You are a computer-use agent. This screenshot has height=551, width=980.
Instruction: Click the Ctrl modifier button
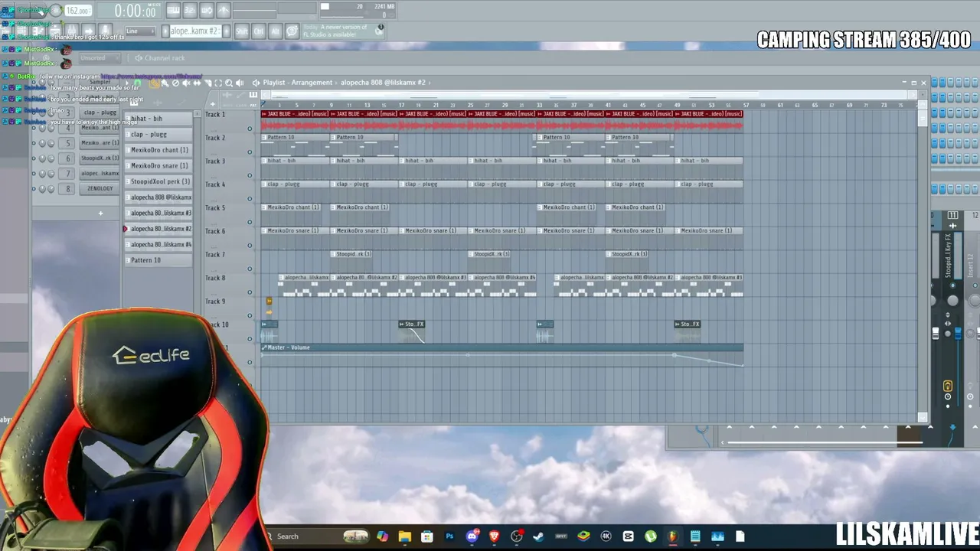coord(258,31)
